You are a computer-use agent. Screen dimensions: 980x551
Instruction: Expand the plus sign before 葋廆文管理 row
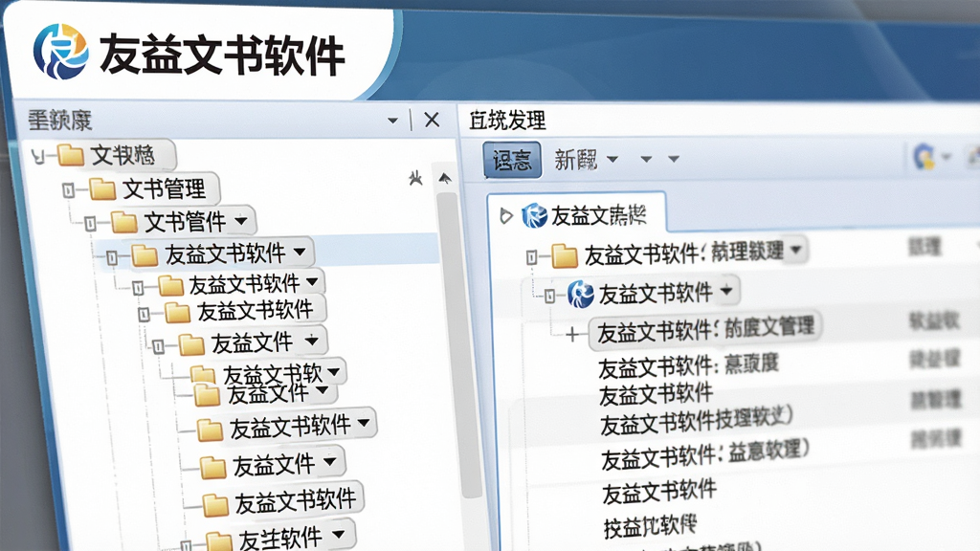(572, 336)
